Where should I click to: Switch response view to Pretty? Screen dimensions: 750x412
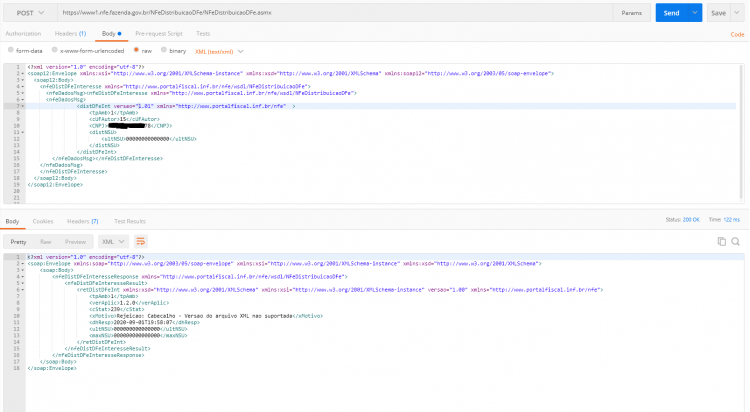(x=18, y=242)
